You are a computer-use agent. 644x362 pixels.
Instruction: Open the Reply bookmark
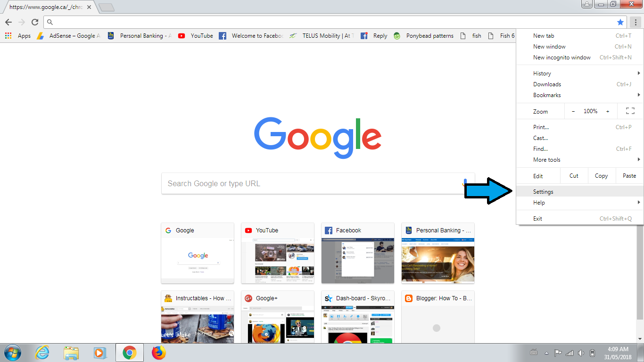[x=374, y=36]
